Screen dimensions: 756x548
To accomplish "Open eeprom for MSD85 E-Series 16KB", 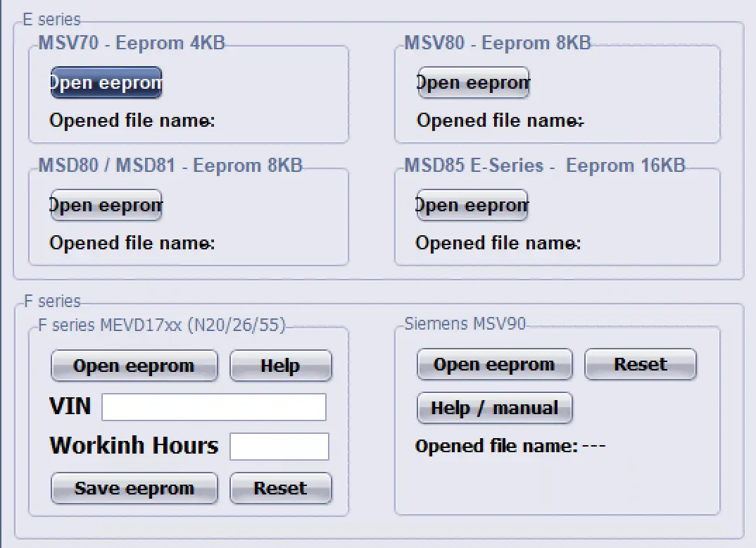I will pyautogui.click(x=472, y=205).
